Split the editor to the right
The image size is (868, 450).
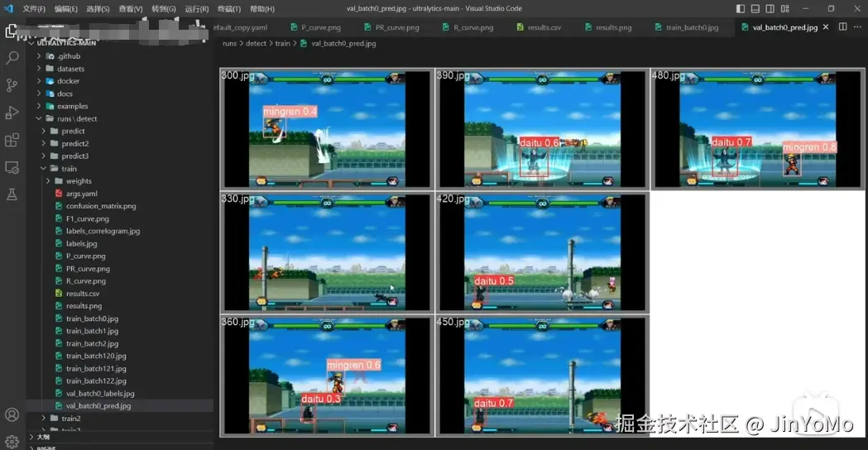(842, 26)
